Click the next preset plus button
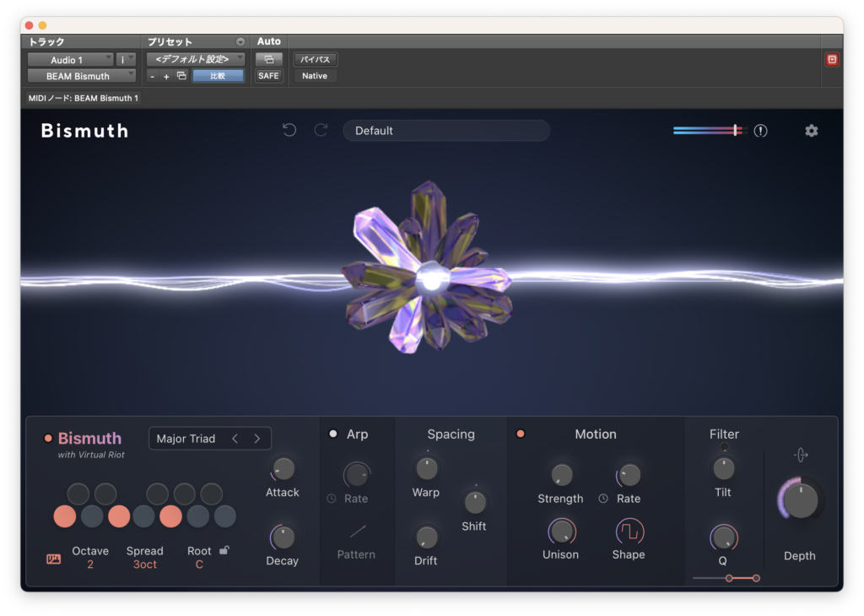The image size is (864, 616). tap(166, 76)
